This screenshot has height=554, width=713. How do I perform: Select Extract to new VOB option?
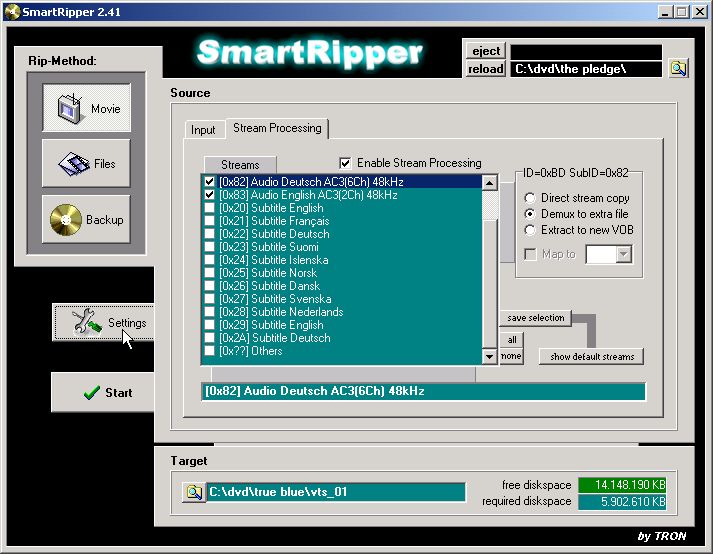pos(530,230)
